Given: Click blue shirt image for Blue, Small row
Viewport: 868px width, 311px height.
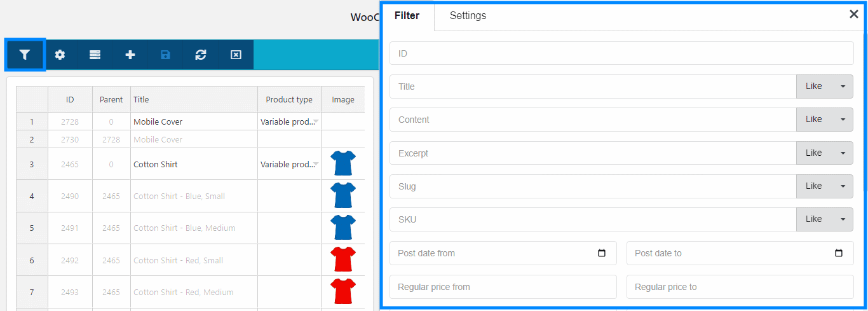Looking at the screenshot, I should [343, 195].
